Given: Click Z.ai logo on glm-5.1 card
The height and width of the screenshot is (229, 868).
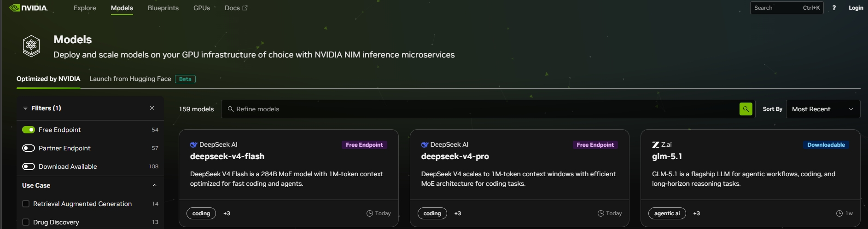Looking at the screenshot, I should click(655, 145).
